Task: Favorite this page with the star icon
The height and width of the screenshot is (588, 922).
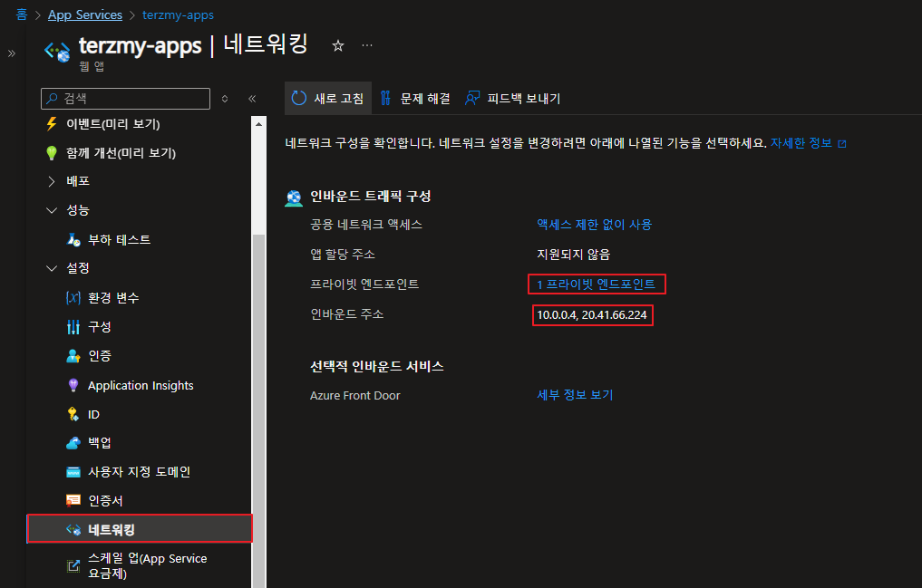Action: [x=337, y=45]
